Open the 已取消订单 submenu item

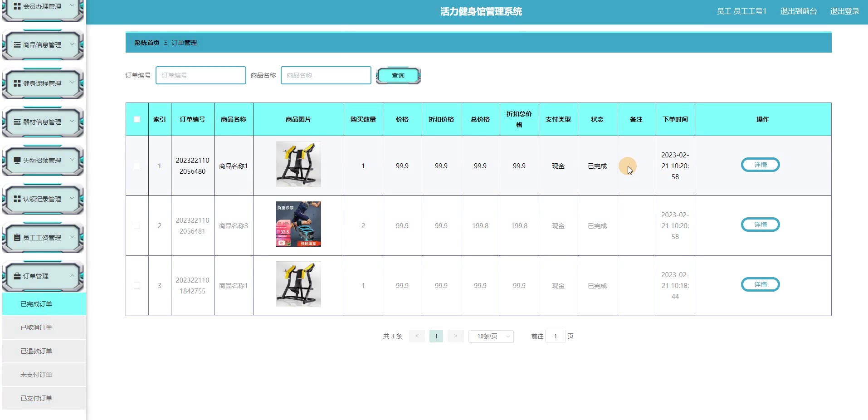coord(44,327)
